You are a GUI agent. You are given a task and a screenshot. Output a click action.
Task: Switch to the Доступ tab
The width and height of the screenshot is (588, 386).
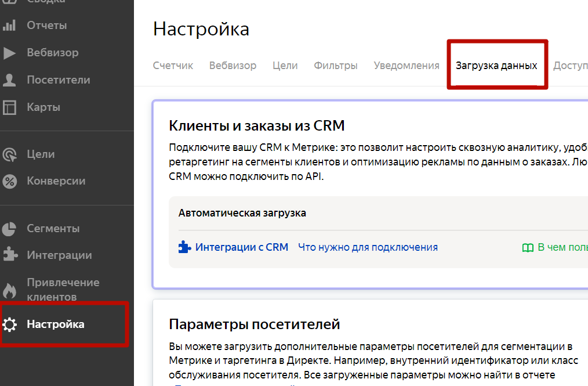click(571, 66)
